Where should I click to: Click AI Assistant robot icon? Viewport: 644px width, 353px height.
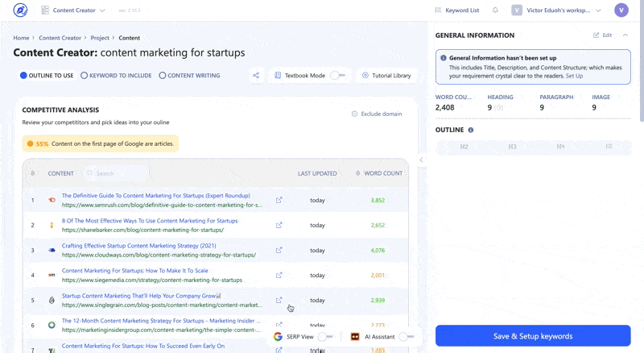[355, 337]
